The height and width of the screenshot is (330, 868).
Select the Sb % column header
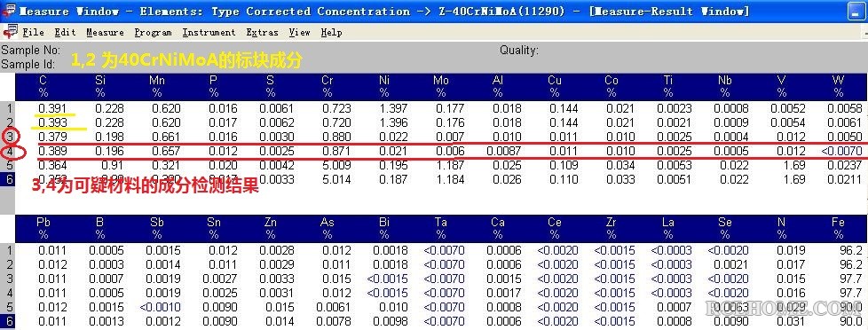click(x=157, y=228)
